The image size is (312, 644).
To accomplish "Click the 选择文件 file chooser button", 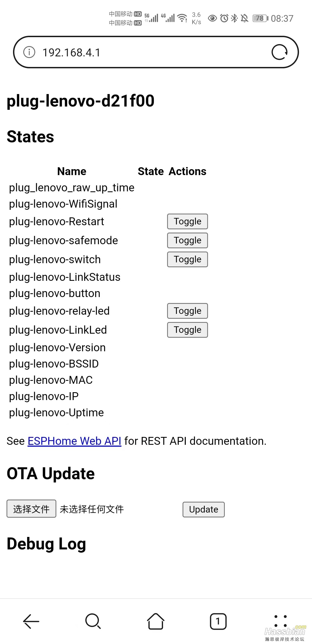I will 31,509.
